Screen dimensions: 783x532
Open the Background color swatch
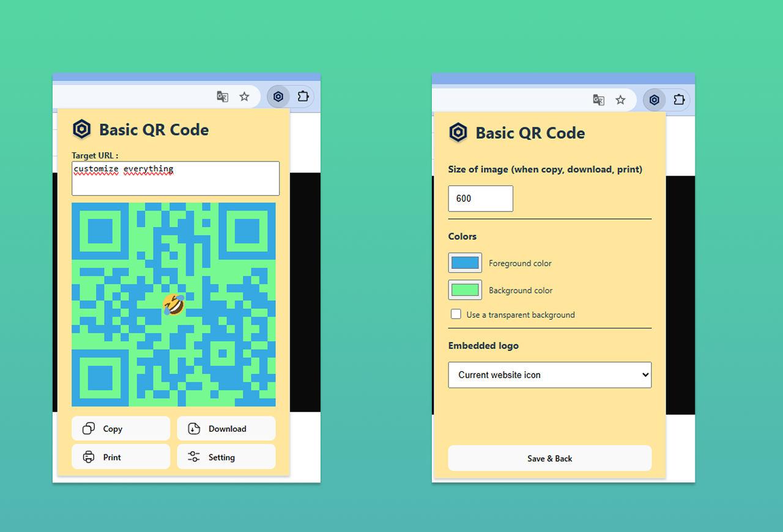point(465,290)
